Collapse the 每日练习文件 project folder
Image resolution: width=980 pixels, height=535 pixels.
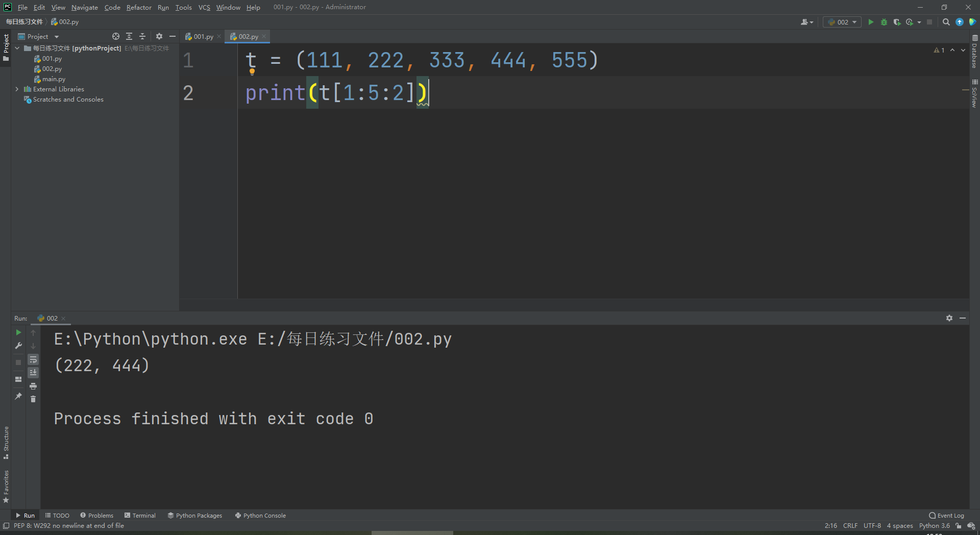[x=17, y=48]
